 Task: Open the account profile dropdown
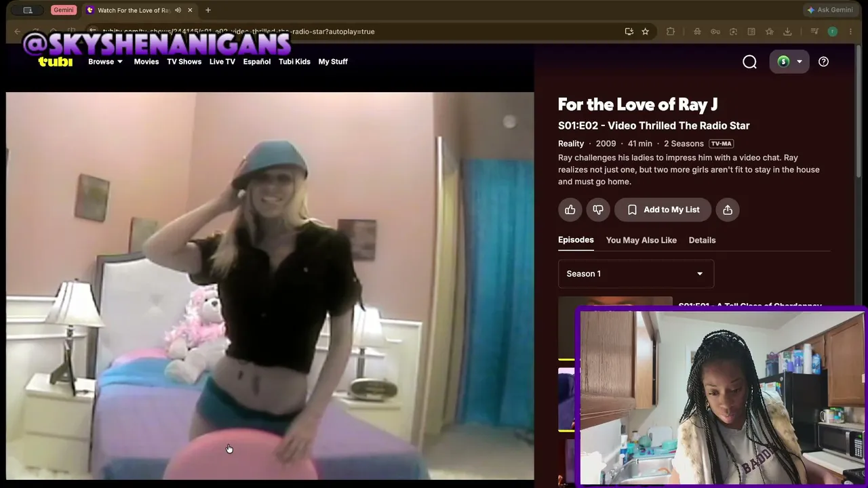pos(789,62)
